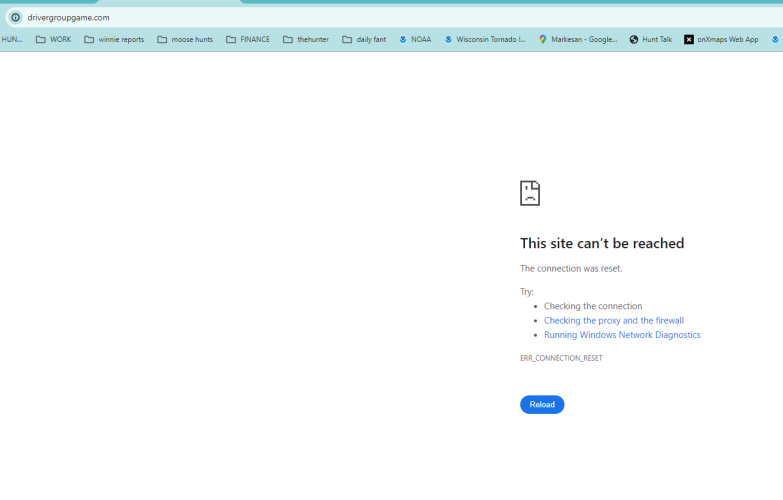Open the WORK bookmarks folder
This screenshot has width=783, height=500.
53,39
